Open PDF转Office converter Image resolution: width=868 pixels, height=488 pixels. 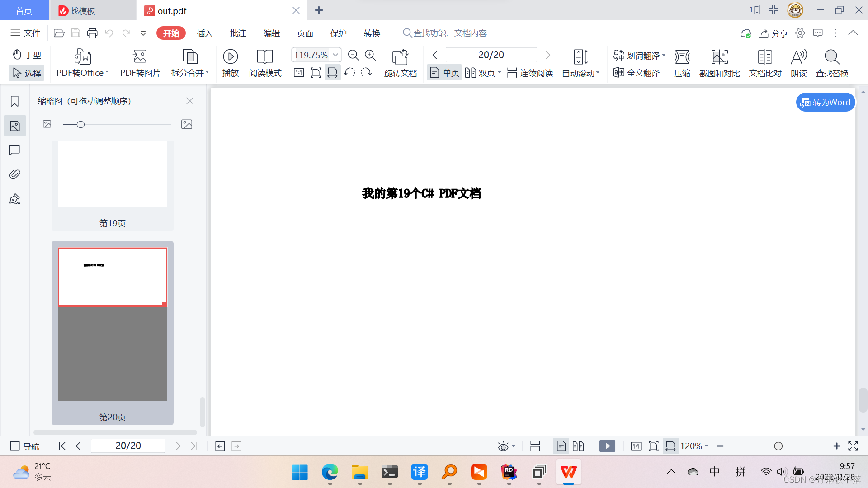(82, 63)
